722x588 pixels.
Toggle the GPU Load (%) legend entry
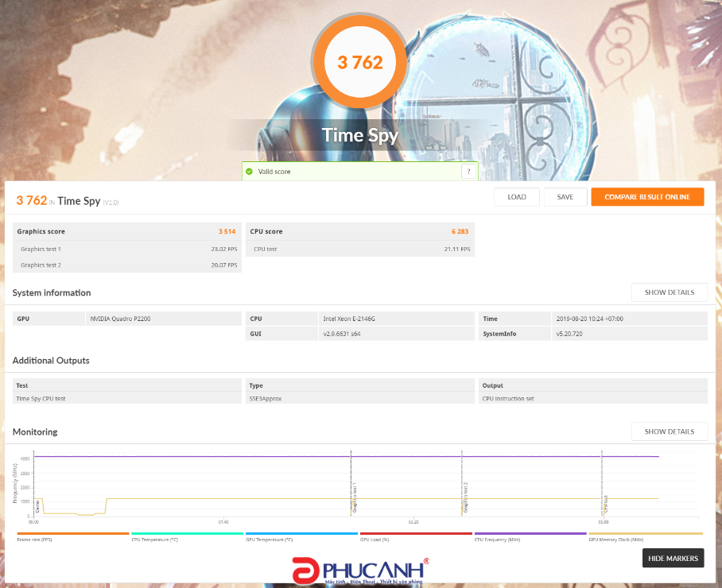click(416, 536)
